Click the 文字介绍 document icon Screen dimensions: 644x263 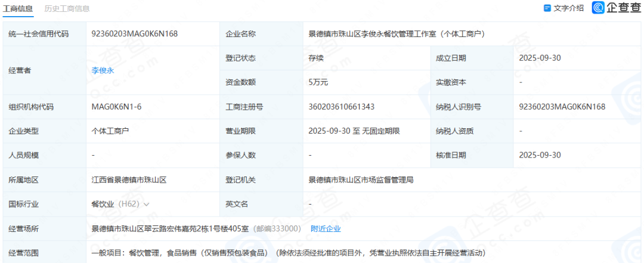547,8
